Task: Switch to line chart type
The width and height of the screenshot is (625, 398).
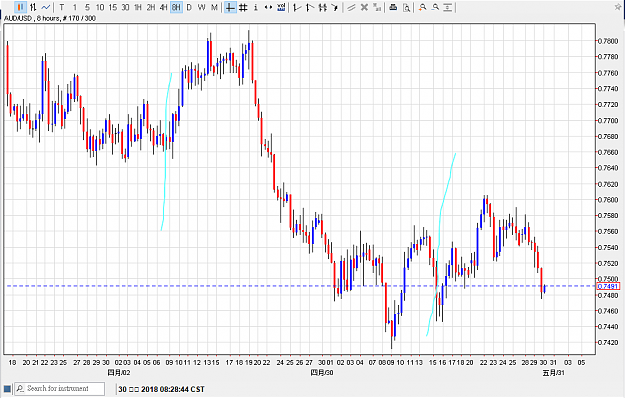Action: pyautogui.click(x=46, y=7)
